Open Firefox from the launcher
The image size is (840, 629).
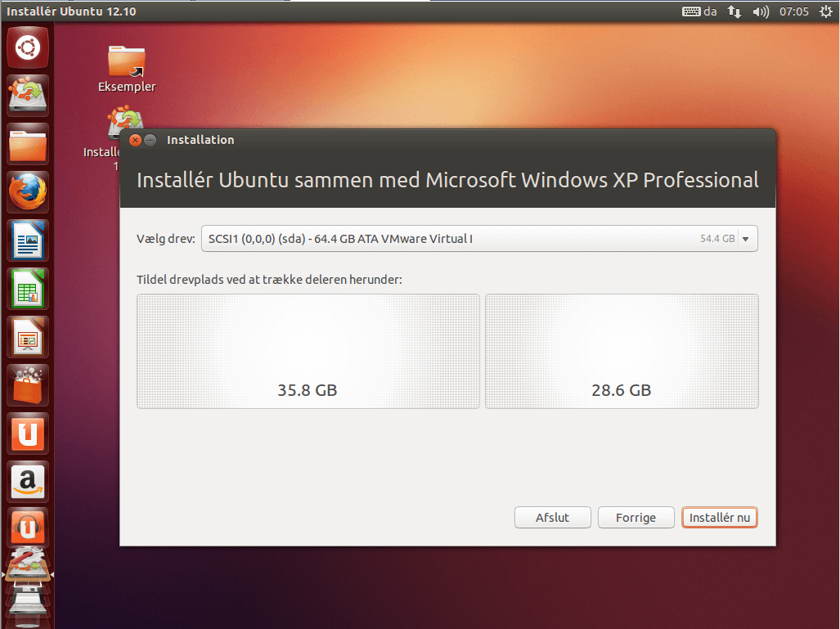[x=27, y=192]
